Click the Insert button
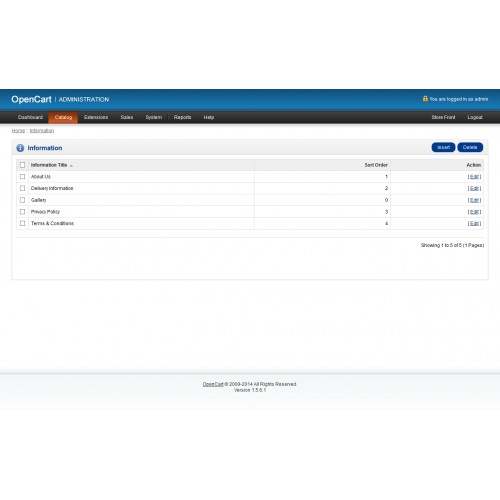Image resolution: width=500 pixels, height=500 pixels. point(443,147)
